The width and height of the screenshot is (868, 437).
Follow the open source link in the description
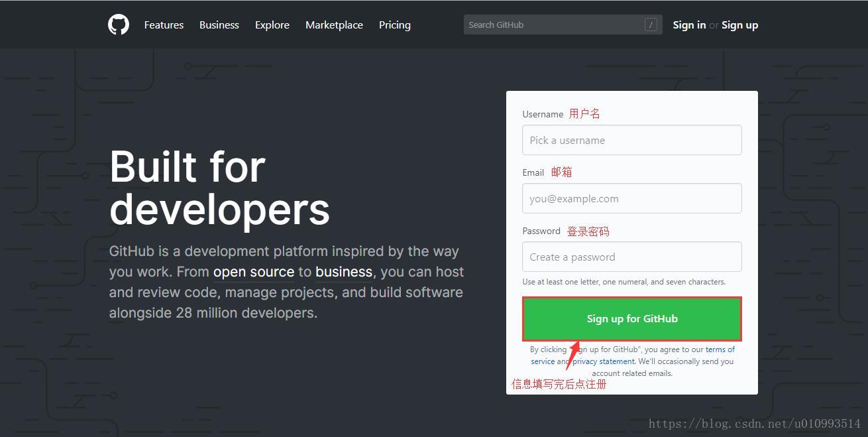[254, 272]
